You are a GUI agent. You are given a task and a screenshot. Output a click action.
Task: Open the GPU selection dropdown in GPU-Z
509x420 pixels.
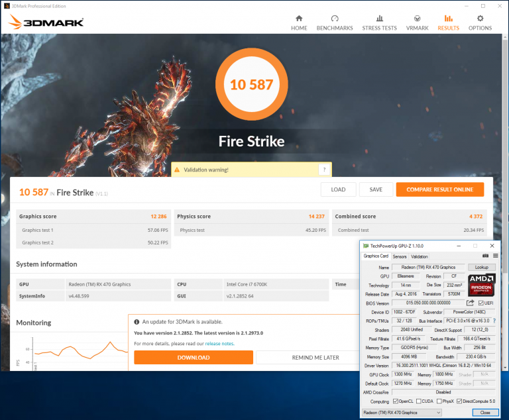[x=402, y=413]
